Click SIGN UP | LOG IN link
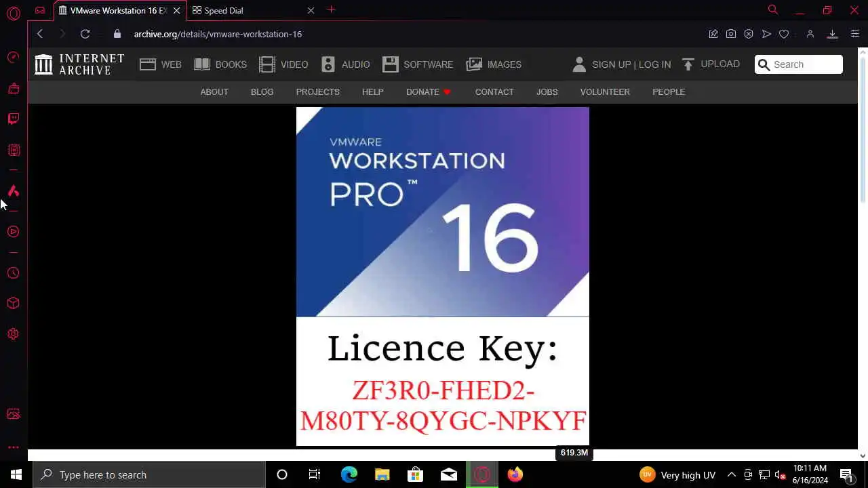 pos(631,64)
